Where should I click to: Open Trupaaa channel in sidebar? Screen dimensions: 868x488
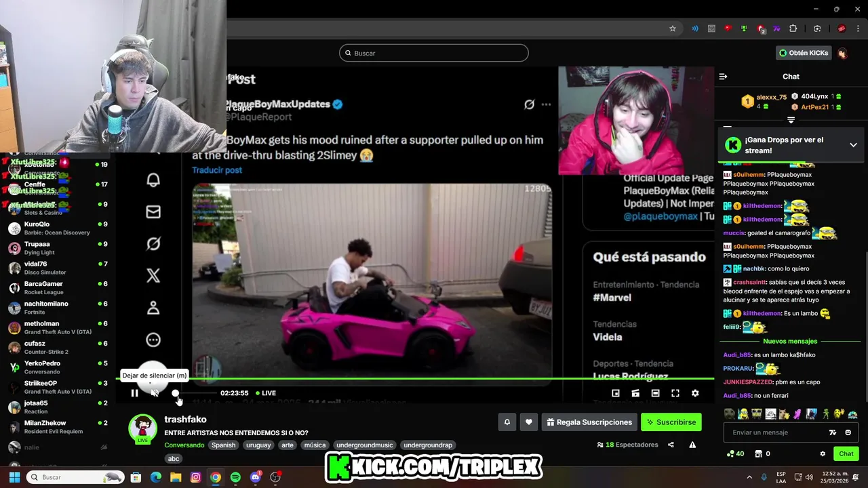(x=57, y=248)
